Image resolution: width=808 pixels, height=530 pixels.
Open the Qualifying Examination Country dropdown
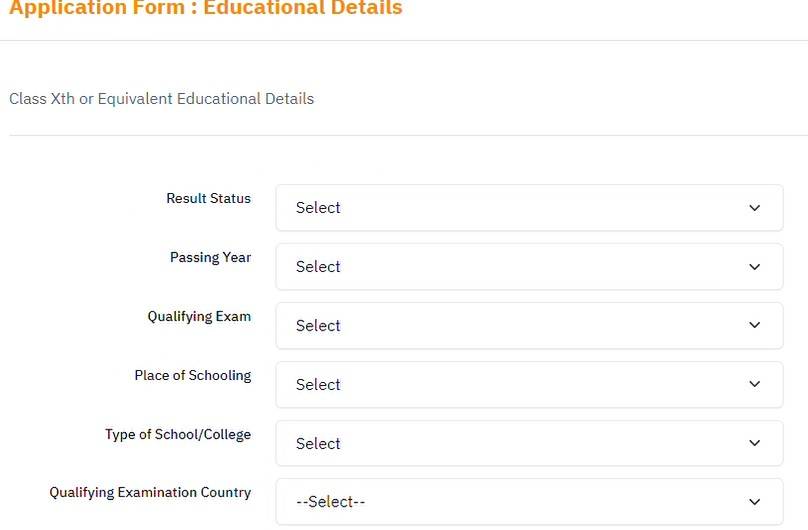(x=529, y=502)
